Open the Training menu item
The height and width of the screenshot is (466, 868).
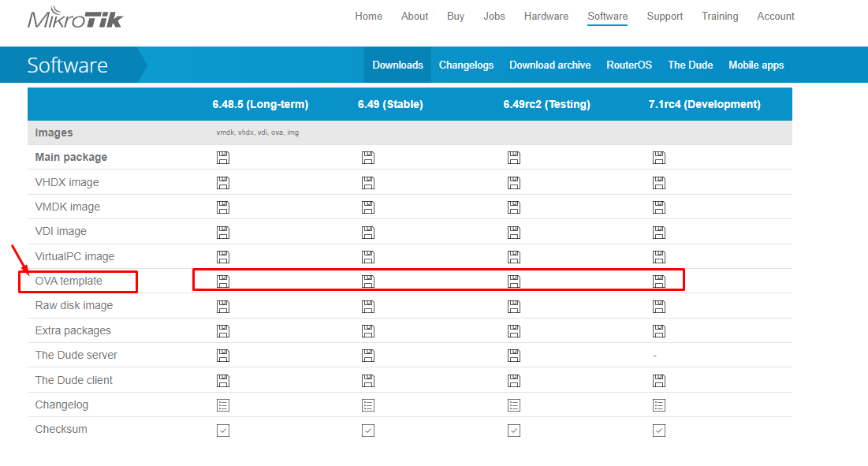tap(721, 16)
